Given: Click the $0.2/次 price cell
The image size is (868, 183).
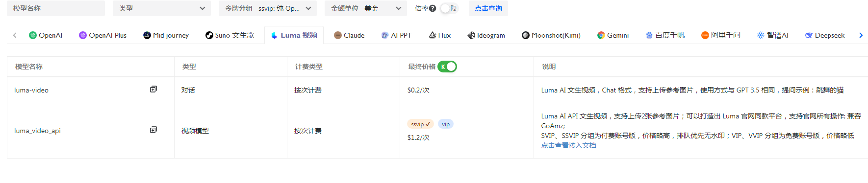Looking at the screenshot, I should tap(467, 90).
